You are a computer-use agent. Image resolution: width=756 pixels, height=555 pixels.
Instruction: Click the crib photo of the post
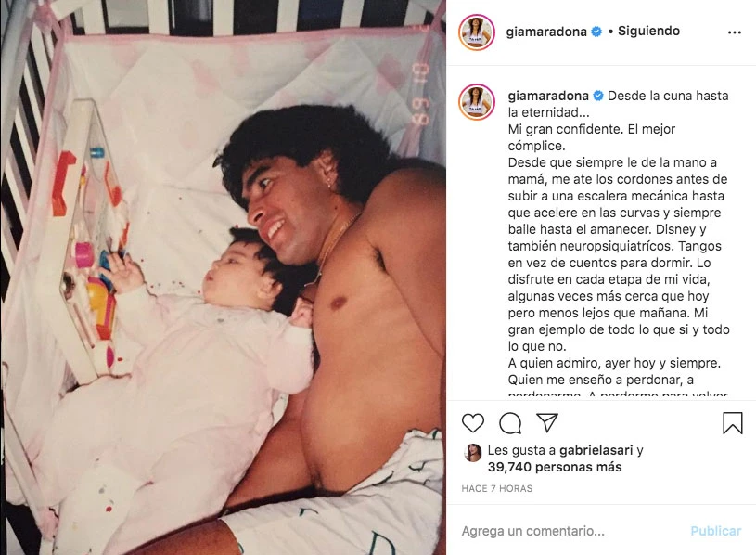click(x=223, y=277)
